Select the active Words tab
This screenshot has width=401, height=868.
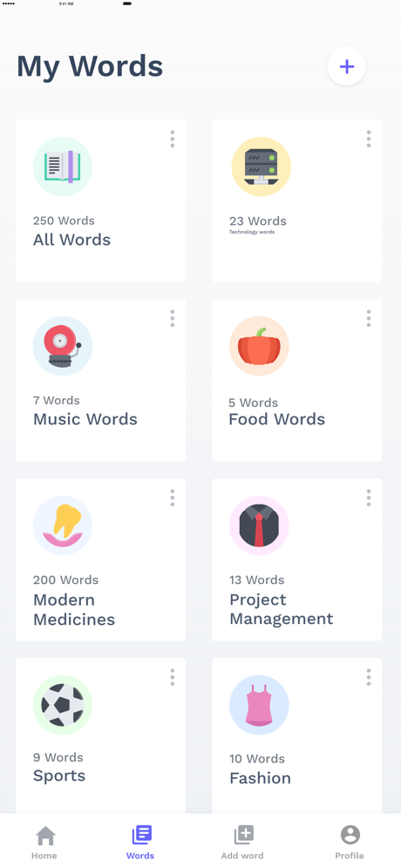140,843
